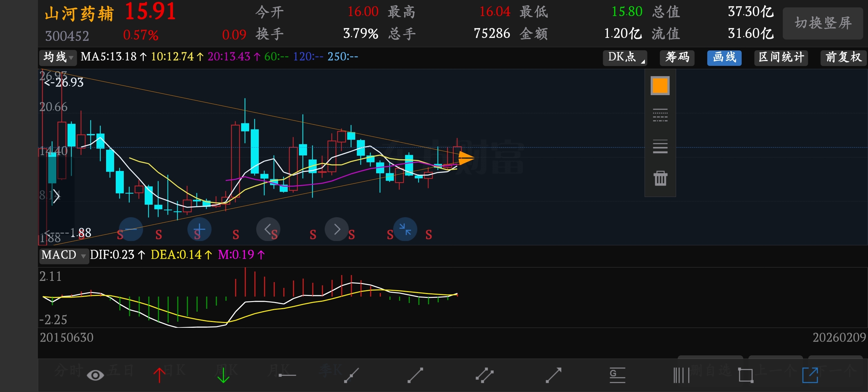This screenshot has width=868, height=392.
Task: Open the orange line color swatch
Action: click(660, 85)
